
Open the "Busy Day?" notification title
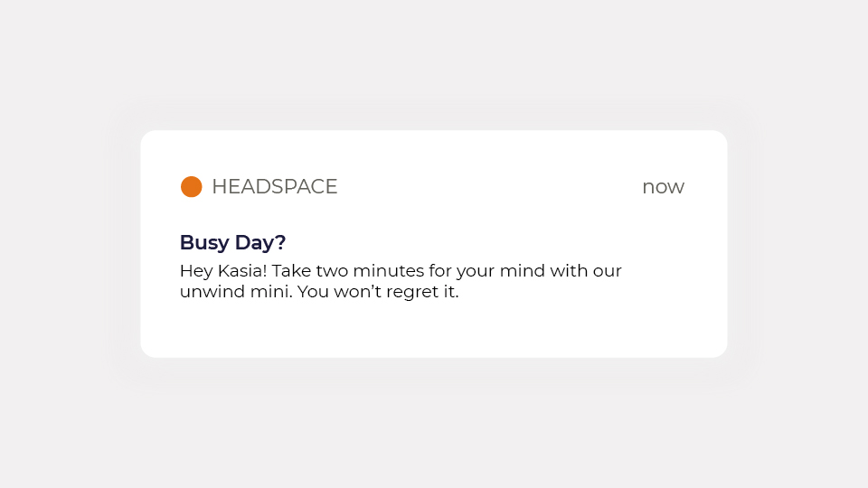coord(232,242)
